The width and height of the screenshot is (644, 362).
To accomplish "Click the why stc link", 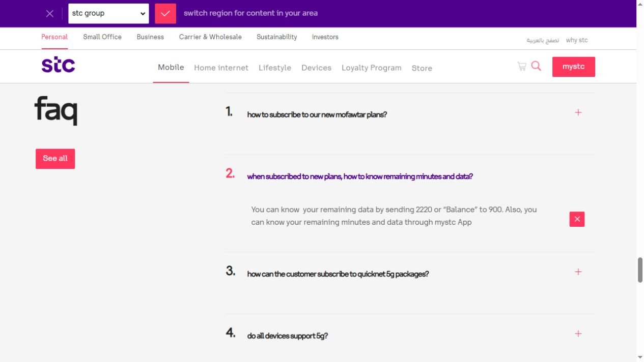I will pos(577,40).
